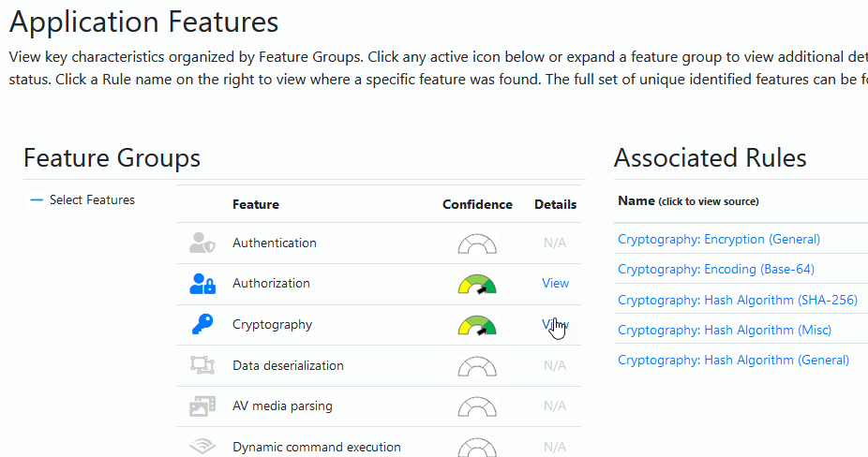The height and width of the screenshot is (457, 868).
Task: Click the Authentication confidence gauge
Action: pos(477,243)
